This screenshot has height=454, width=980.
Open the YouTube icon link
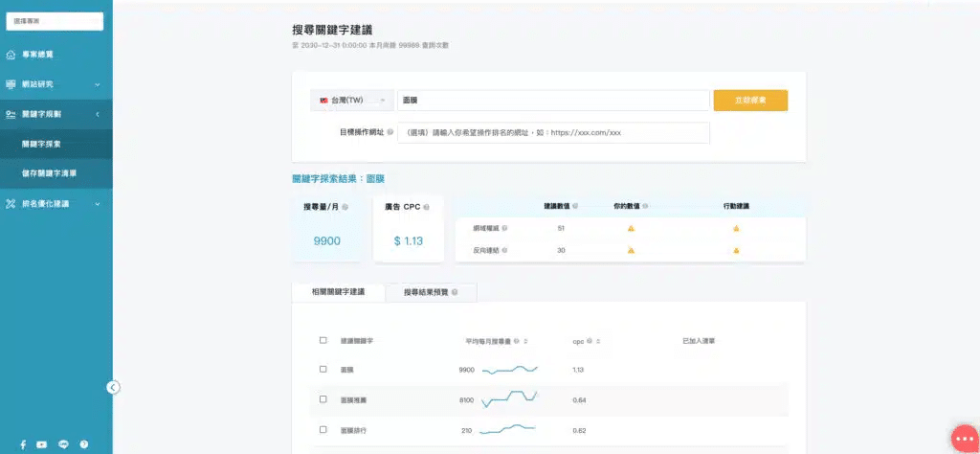[42, 444]
